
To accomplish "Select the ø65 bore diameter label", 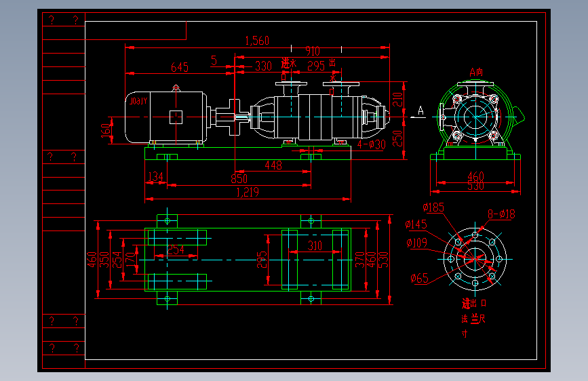I will coord(419,278).
